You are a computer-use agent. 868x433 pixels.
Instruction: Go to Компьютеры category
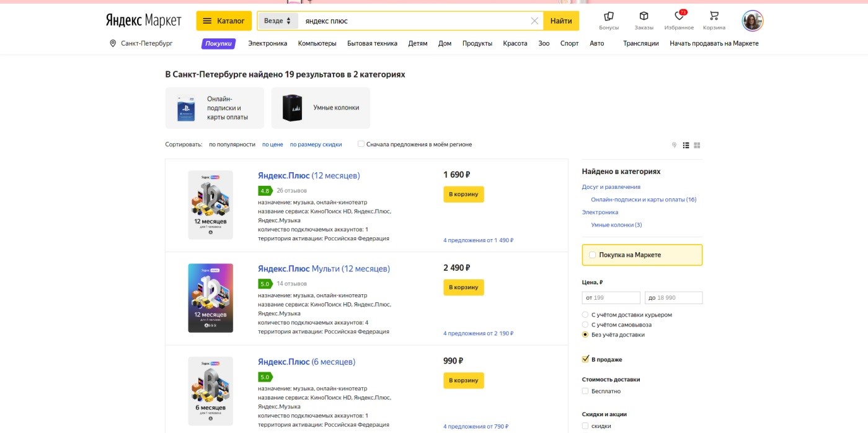tap(317, 43)
